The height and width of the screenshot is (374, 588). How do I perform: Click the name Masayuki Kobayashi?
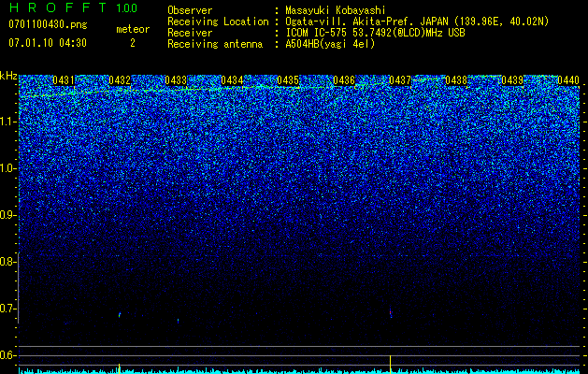(x=336, y=10)
